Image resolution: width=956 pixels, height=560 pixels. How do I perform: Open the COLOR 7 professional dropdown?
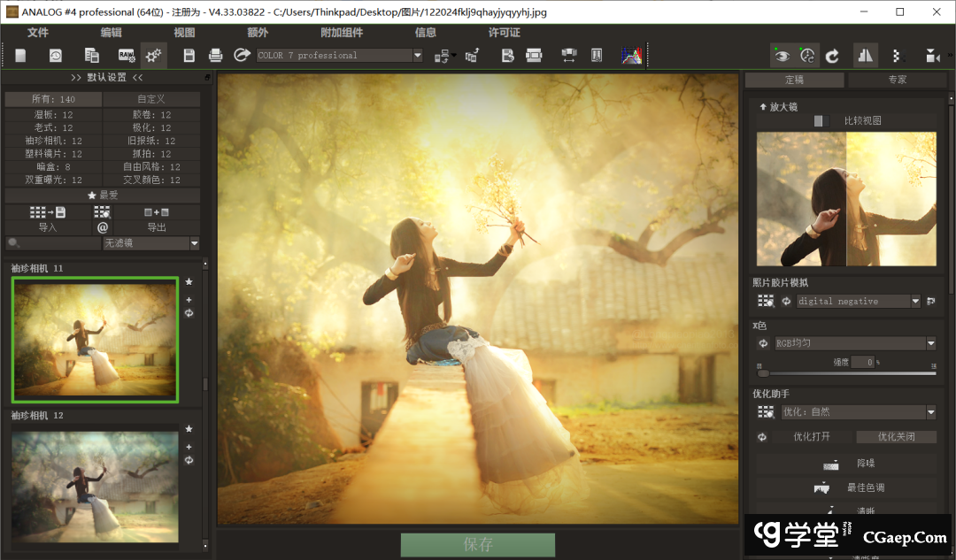(x=418, y=56)
